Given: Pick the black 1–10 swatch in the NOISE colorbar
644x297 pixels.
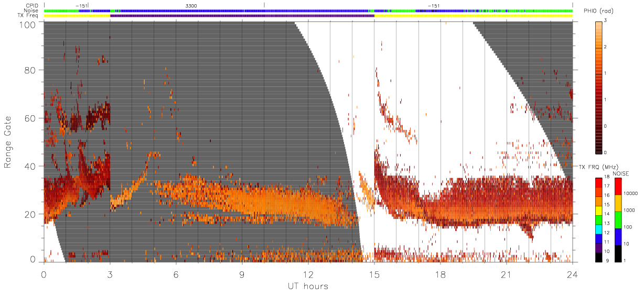Looking at the screenshot, I should (x=617, y=254).
